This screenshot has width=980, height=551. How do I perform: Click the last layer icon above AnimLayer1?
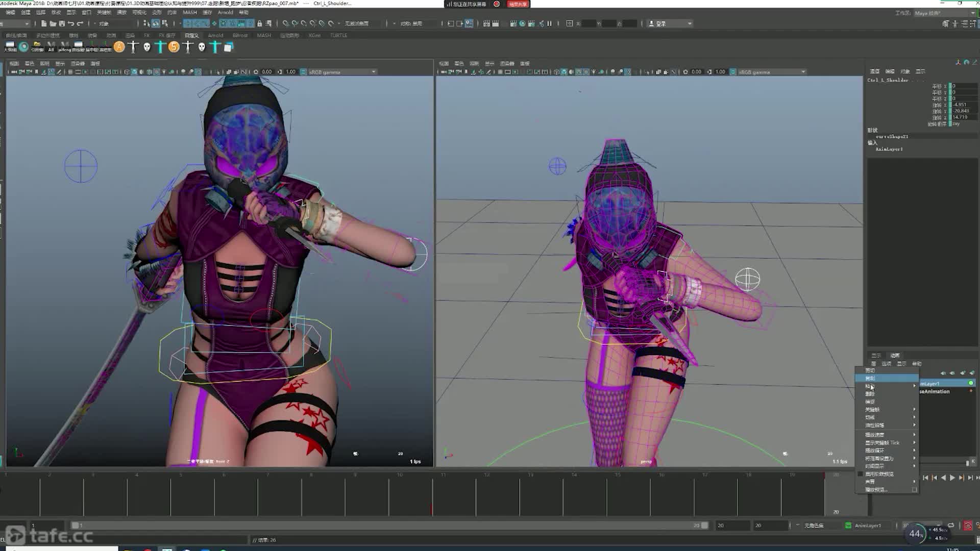(972, 373)
